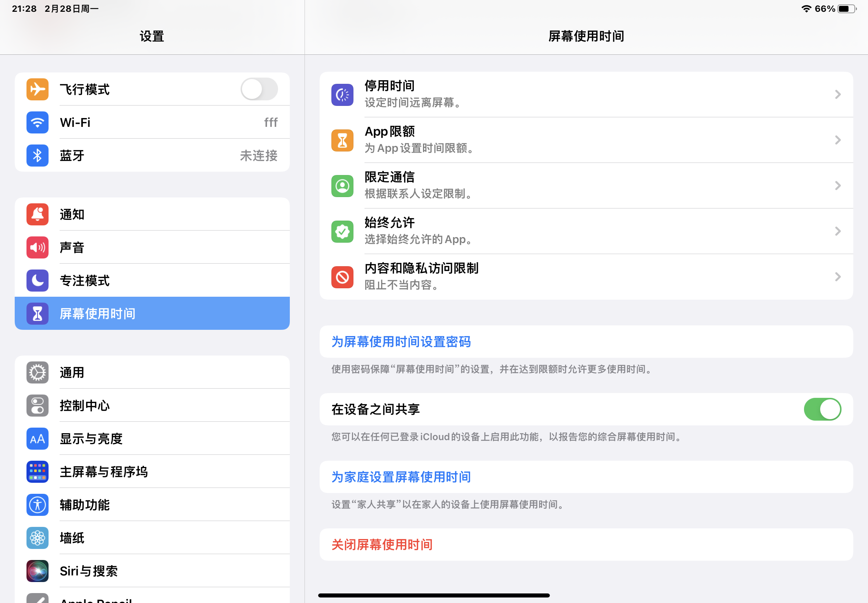Tap the Always Allowed (始终允许) checkmark icon
This screenshot has width=868, height=603.
[342, 231]
